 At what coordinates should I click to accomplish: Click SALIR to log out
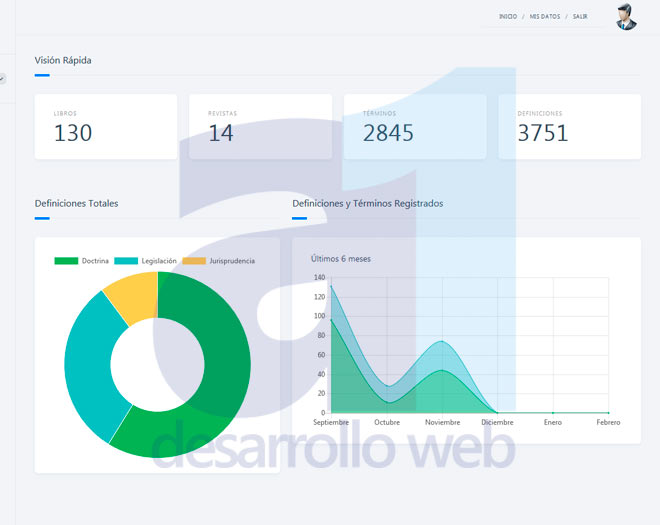580,17
